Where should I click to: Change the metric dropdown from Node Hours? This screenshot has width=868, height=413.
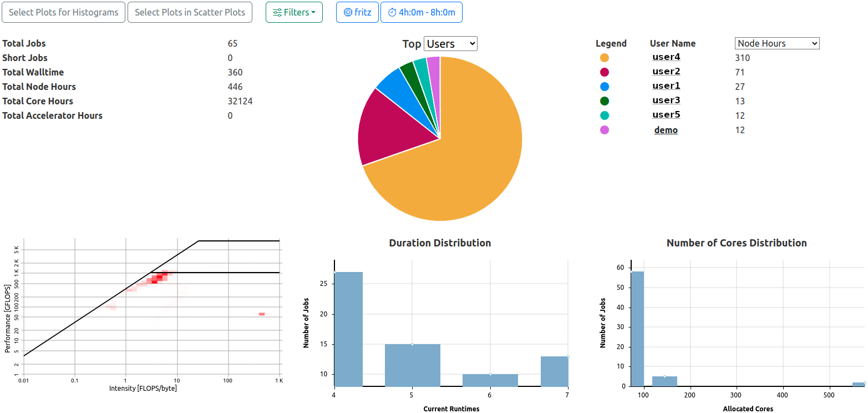click(776, 43)
